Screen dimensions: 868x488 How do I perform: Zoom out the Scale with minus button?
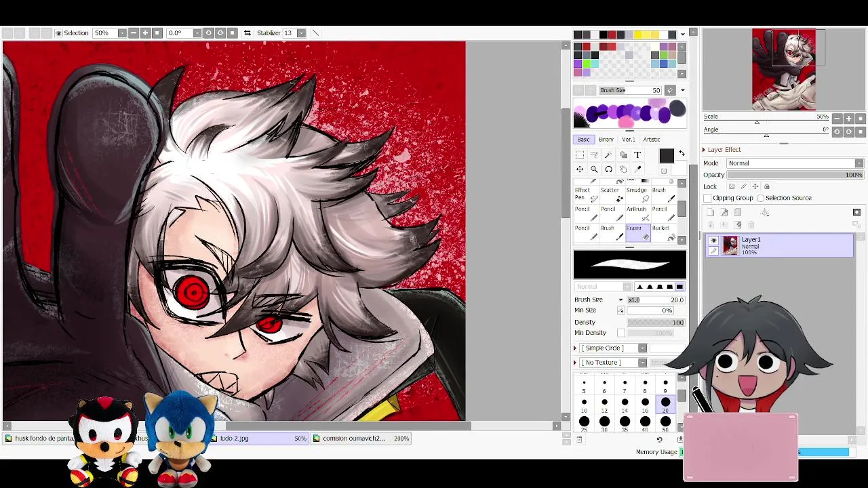(837, 119)
